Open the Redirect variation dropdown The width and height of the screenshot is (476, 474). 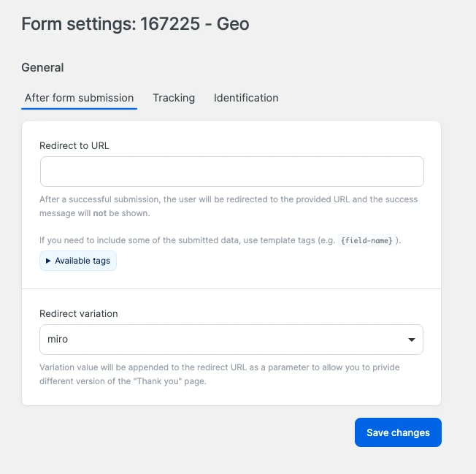click(231, 340)
